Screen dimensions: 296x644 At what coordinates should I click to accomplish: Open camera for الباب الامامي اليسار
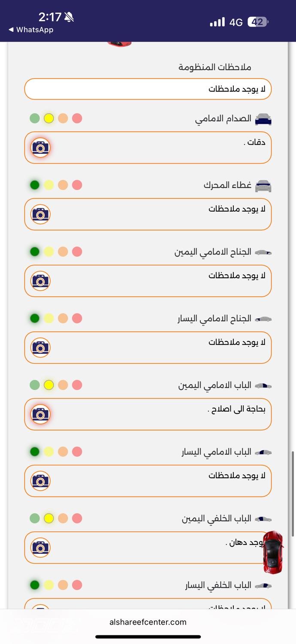tap(41, 481)
